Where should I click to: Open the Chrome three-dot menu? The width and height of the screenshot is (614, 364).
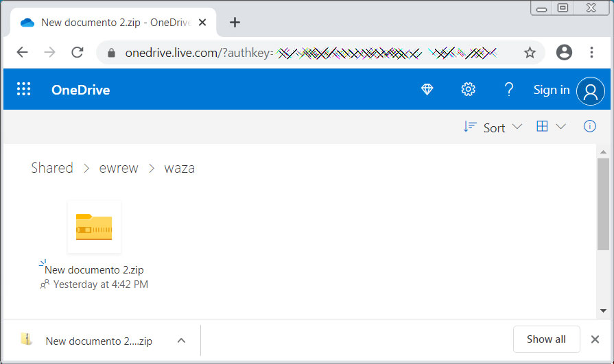coord(591,52)
